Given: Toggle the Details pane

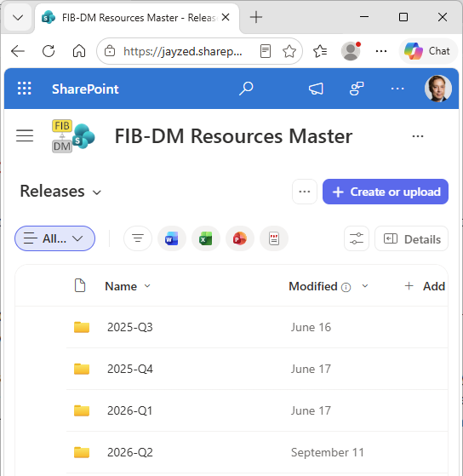Looking at the screenshot, I should (411, 238).
